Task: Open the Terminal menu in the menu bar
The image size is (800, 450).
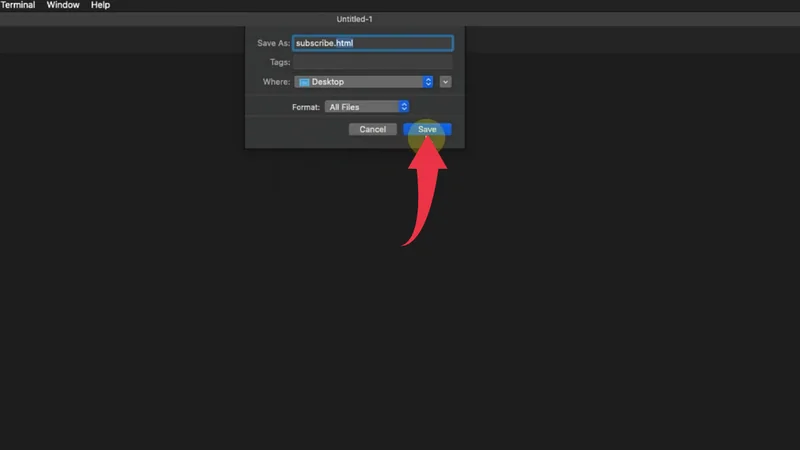Action: (x=17, y=5)
